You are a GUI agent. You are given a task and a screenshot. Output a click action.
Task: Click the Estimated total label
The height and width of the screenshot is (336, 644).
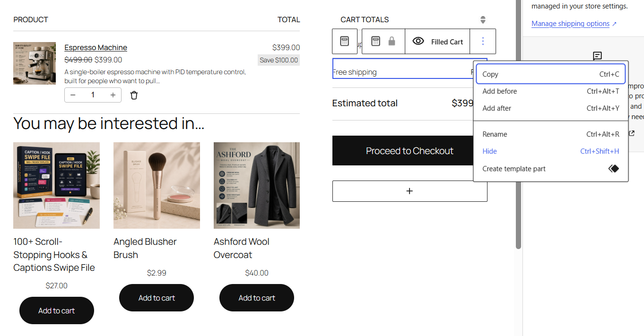365,103
